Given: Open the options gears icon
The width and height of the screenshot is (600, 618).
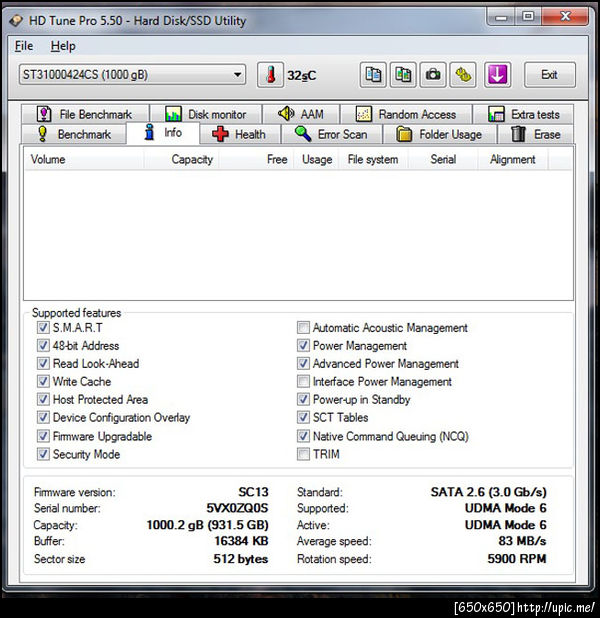Looking at the screenshot, I should (463, 74).
